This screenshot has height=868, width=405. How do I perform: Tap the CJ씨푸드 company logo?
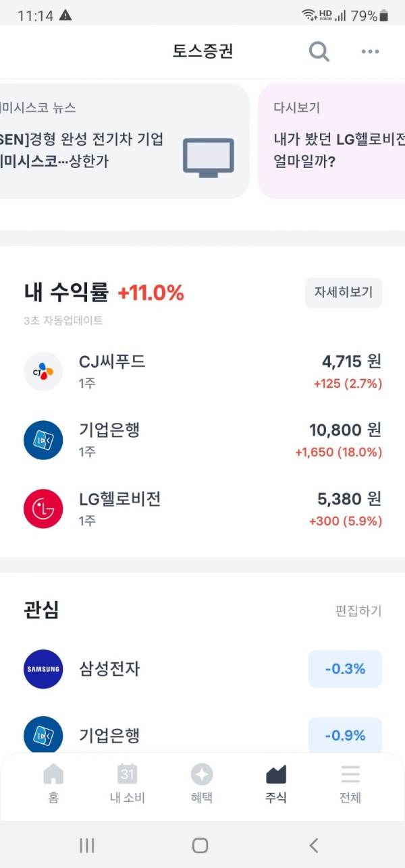43,371
